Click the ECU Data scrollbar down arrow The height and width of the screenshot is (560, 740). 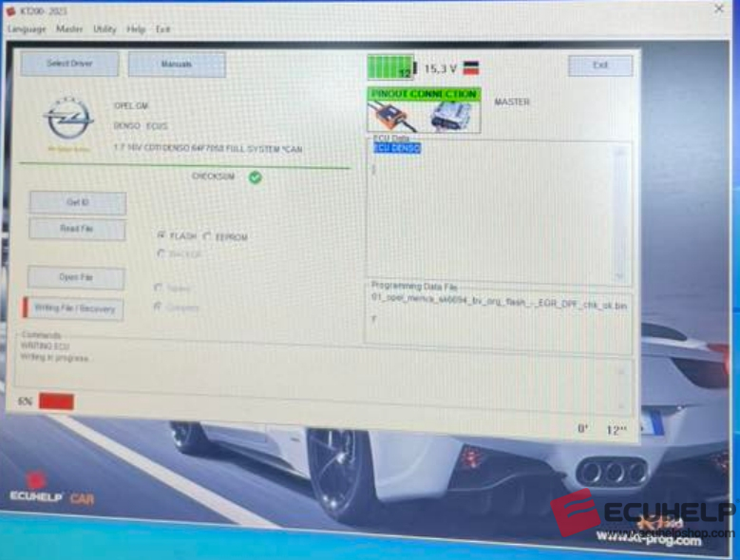pyautogui.click(x=619, y=276)
